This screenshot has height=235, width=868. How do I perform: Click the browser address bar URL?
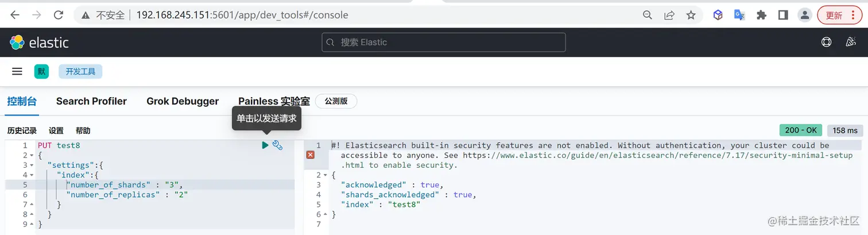[242, 15]
